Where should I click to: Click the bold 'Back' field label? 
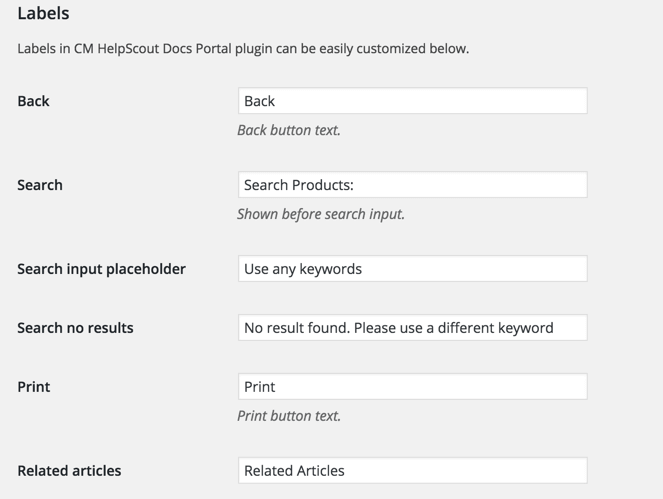(33, 101)
